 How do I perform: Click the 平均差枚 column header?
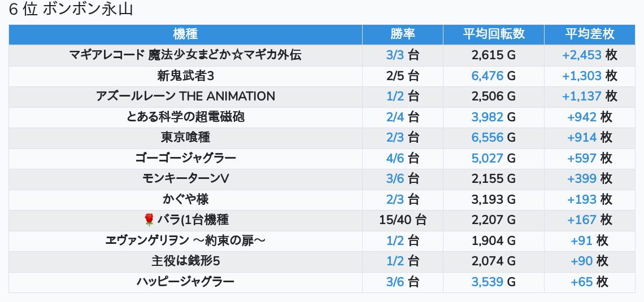point(590,34)
